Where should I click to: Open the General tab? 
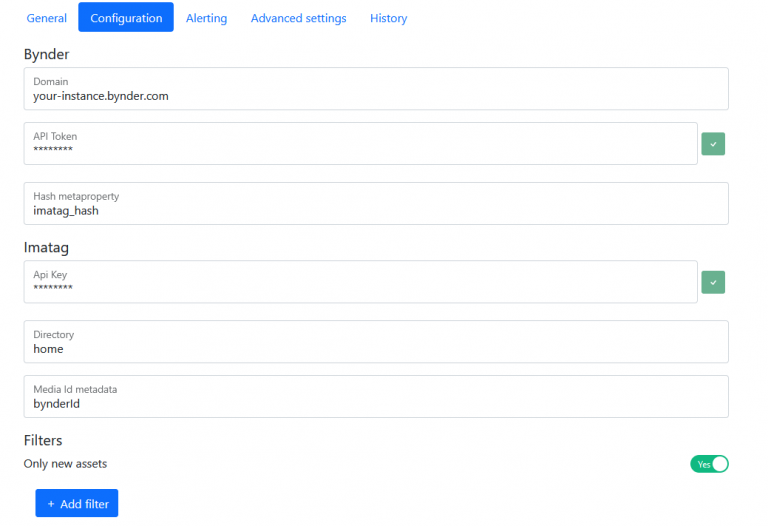47,18
